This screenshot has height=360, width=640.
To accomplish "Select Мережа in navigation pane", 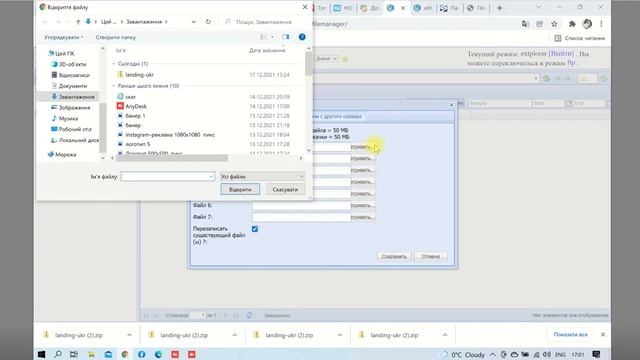I will [x=62, y=155].
